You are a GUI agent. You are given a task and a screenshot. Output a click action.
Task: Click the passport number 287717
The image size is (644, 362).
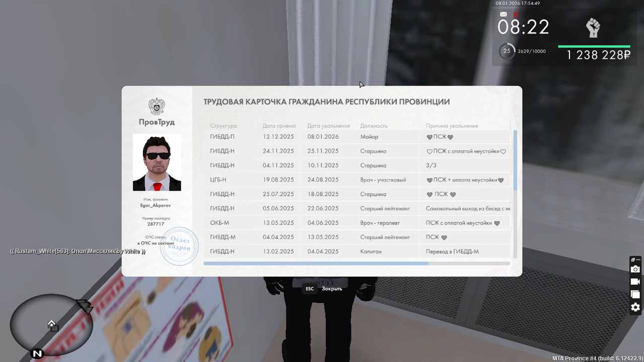click(x=155, y=224)
